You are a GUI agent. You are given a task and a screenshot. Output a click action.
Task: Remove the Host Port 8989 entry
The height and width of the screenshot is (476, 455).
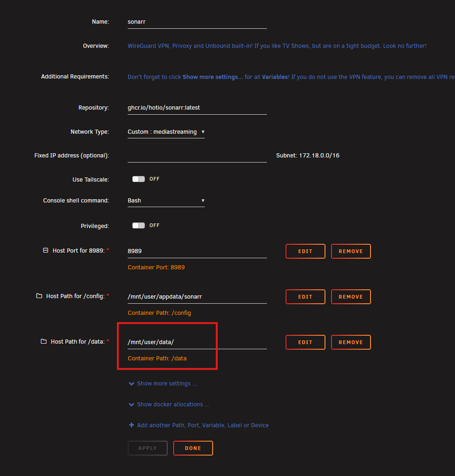point(351,251)
